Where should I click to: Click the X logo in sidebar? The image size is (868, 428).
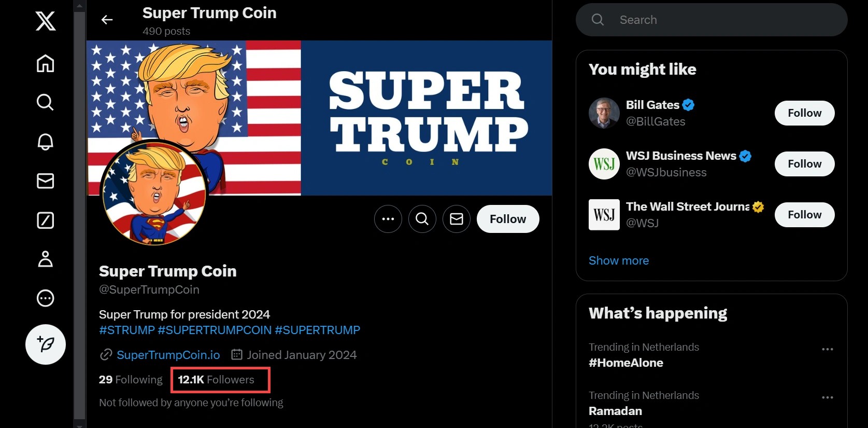tap(46, 21)
